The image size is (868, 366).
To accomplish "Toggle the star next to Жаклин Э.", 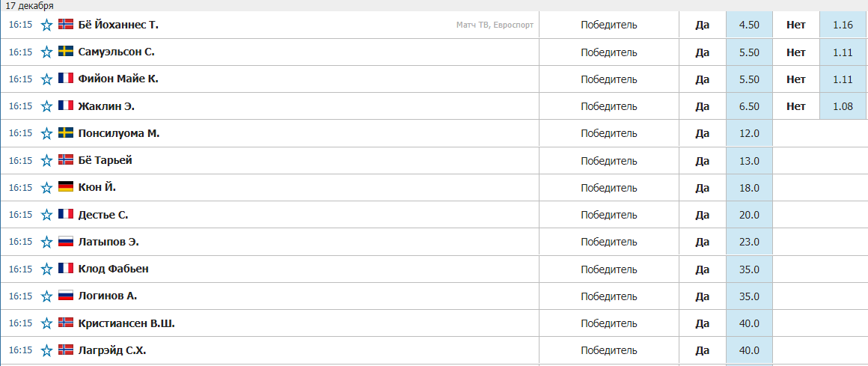I will 47,106.
